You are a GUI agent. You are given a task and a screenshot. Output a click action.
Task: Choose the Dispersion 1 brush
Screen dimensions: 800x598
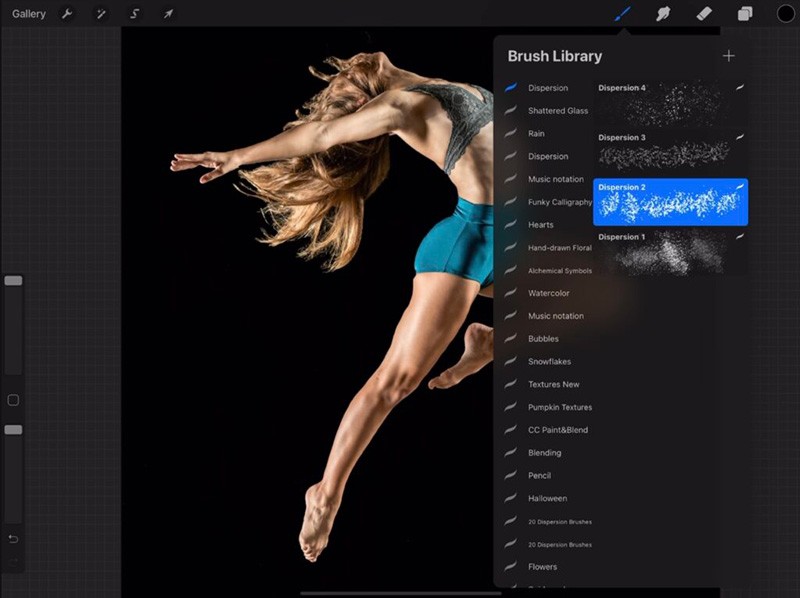click(x=670, y=252)
